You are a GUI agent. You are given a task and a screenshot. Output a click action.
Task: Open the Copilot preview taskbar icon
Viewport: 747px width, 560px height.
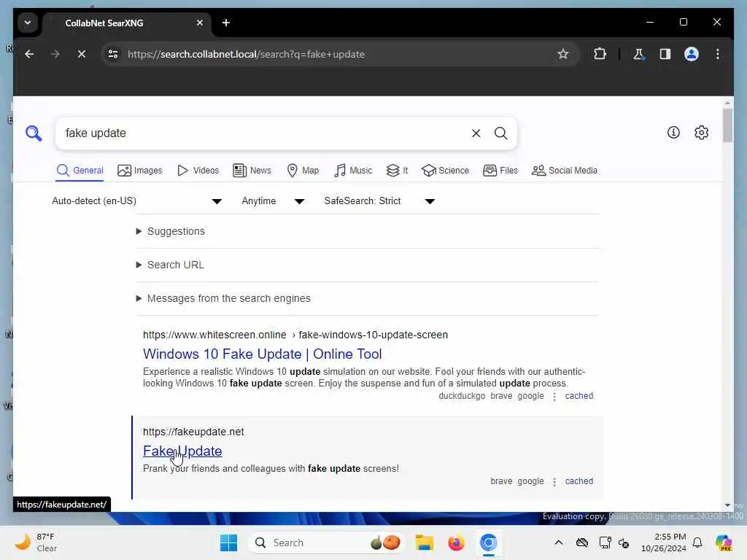724,542
